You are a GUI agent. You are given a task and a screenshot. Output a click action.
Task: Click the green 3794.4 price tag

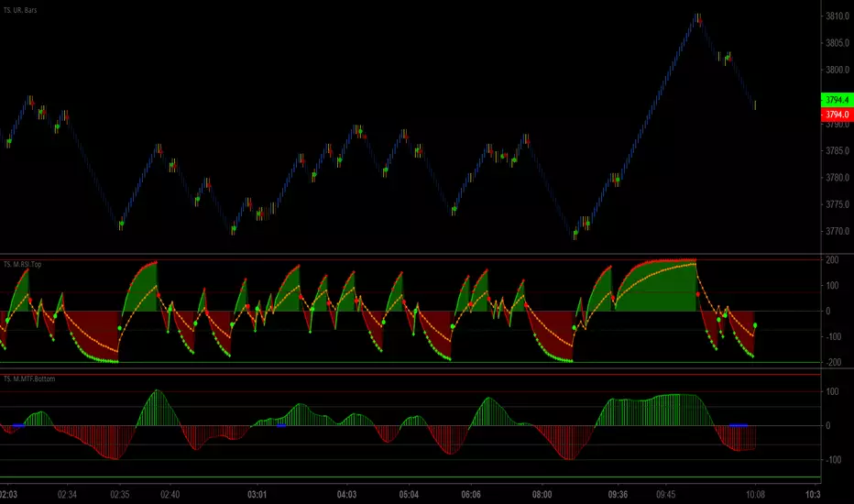(x=835, y=99)
